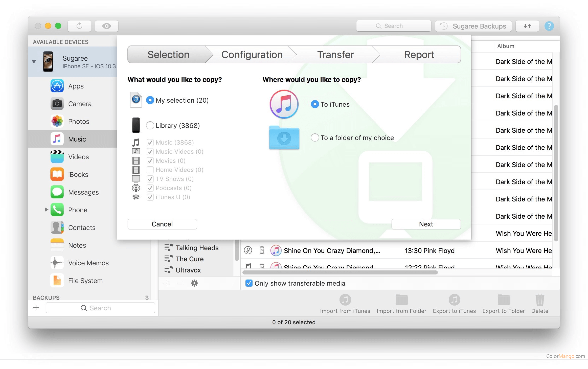Screen dimensions: 588x369
Task: Click the refresh icon in toolbar
Action: 79,26
